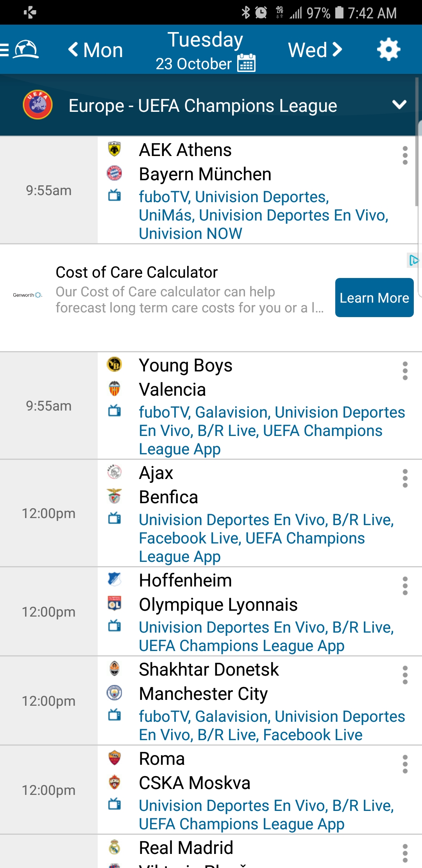The image size is (422, 868).
Task: Open options for Roma vs CSKA Moskva
Action: (405, 764)
